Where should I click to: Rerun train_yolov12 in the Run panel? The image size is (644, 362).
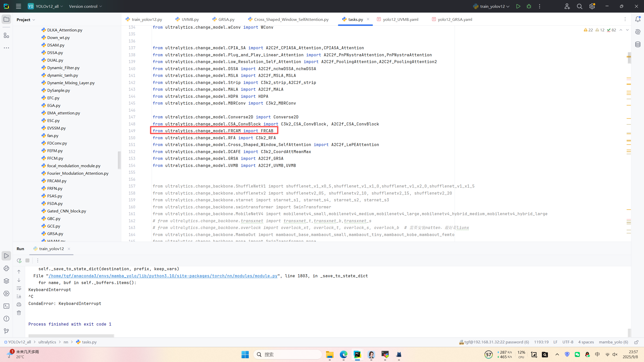pos(19,260)
